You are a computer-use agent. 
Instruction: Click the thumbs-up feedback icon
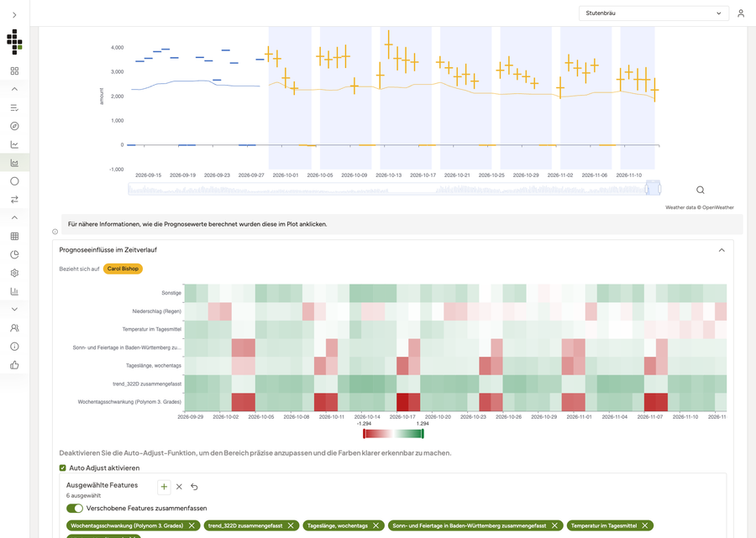pos(14,364)
